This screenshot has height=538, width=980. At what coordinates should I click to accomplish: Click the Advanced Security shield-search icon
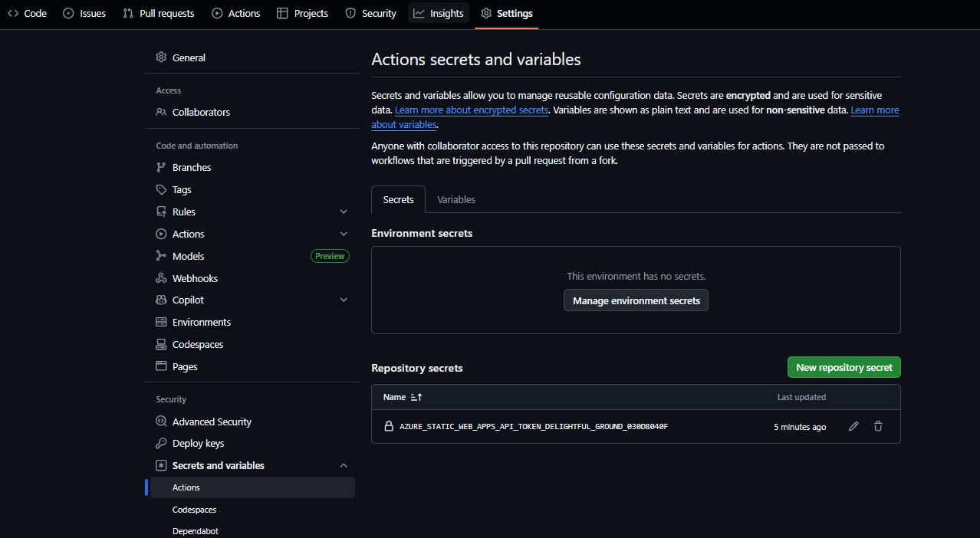161,422
